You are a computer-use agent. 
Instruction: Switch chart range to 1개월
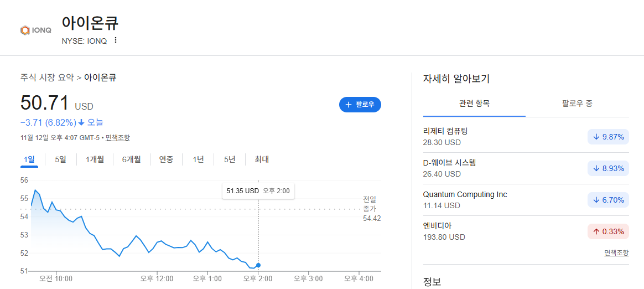[x=95, y=159]
